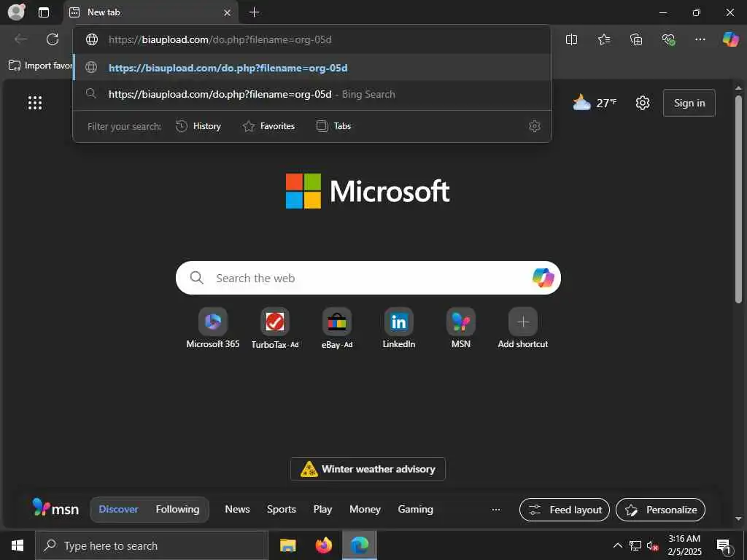
Task: Select the biaupload.com URL suggestion
Action: click(x=312, y=68)
